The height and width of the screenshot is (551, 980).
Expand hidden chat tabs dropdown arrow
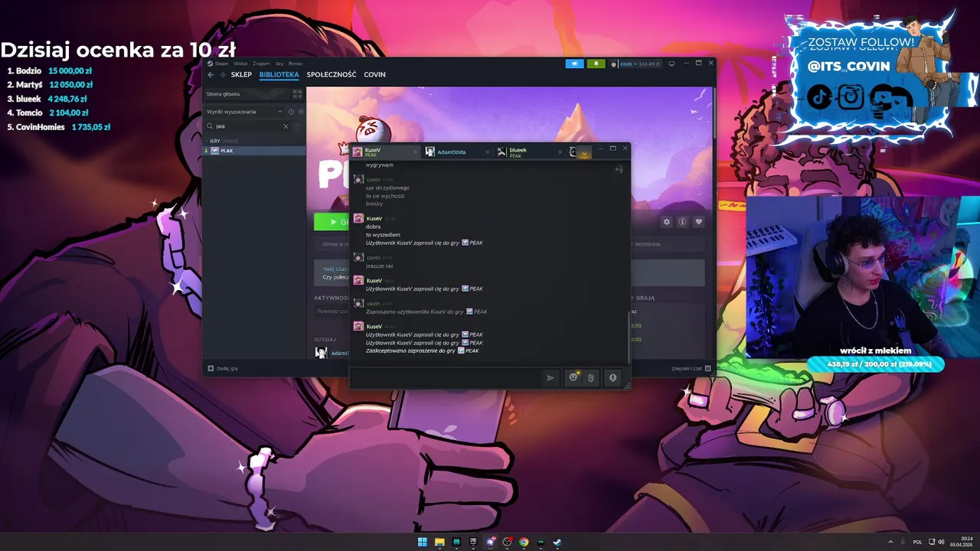[x=584, y=153]
